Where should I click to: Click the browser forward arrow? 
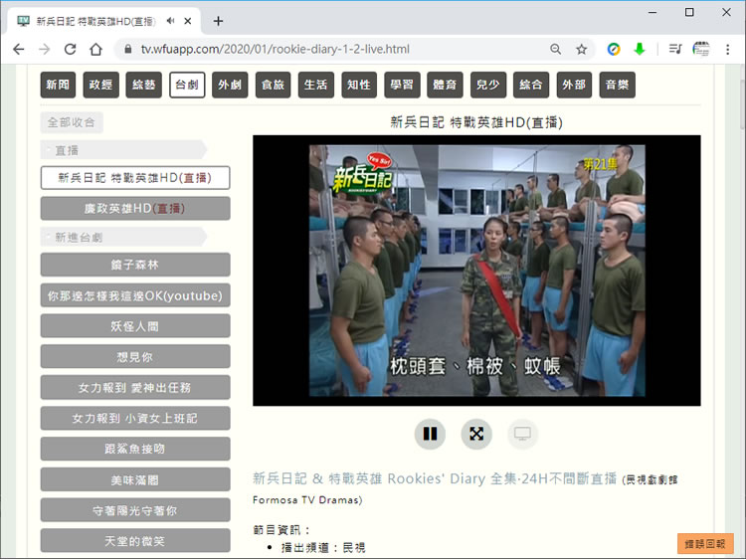(44, 49)
